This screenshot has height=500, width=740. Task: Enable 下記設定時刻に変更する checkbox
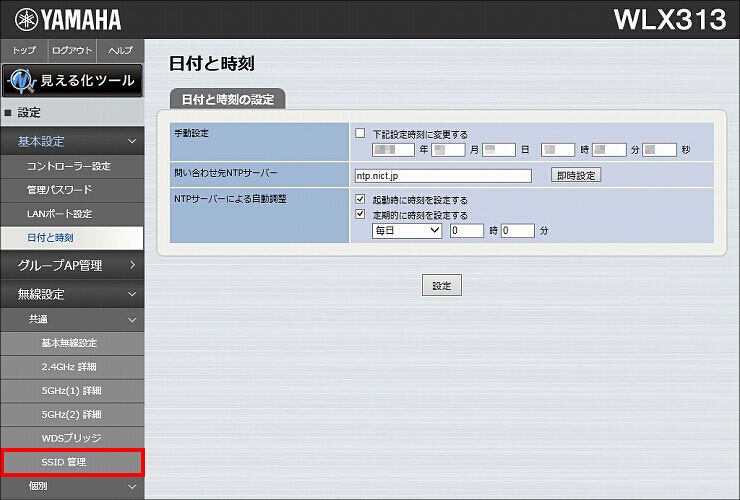[x=360, y=133]
